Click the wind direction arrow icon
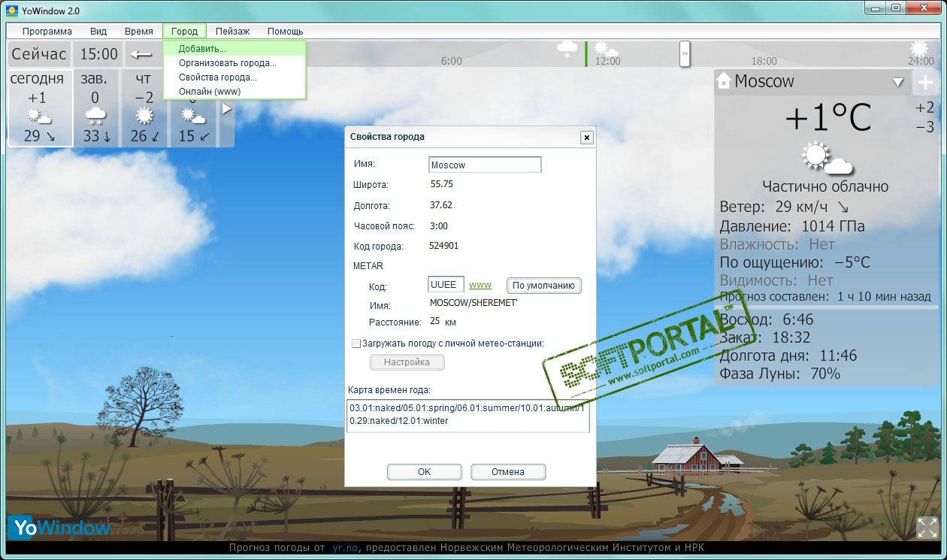This screenshot has height=560, width=947. point(843,207)
